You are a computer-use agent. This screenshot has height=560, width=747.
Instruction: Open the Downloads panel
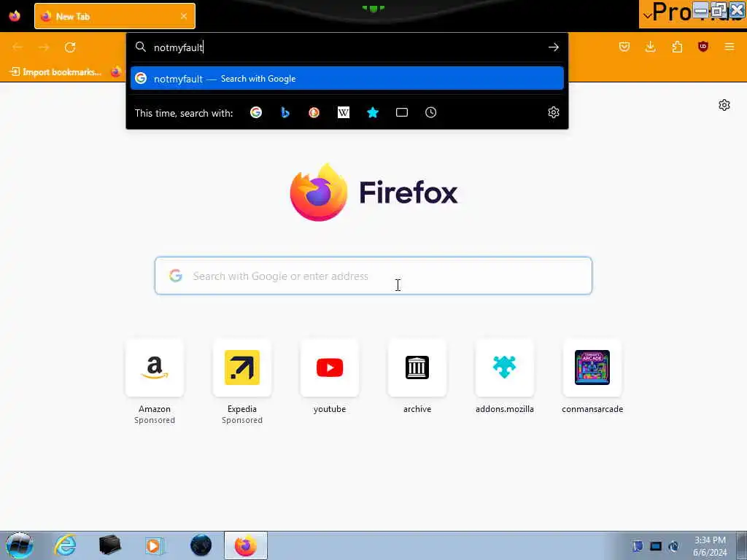(x=650, y=47)
